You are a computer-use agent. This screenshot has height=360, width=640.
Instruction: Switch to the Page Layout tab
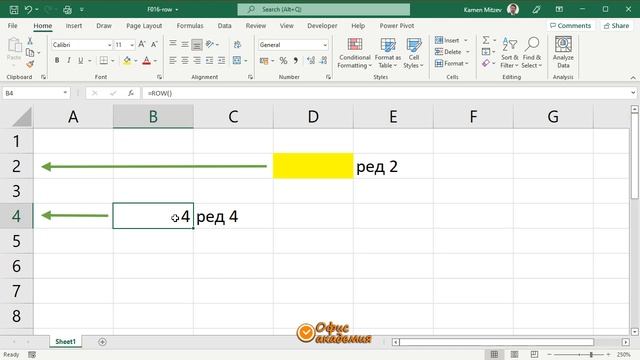(x=144, y=26)
